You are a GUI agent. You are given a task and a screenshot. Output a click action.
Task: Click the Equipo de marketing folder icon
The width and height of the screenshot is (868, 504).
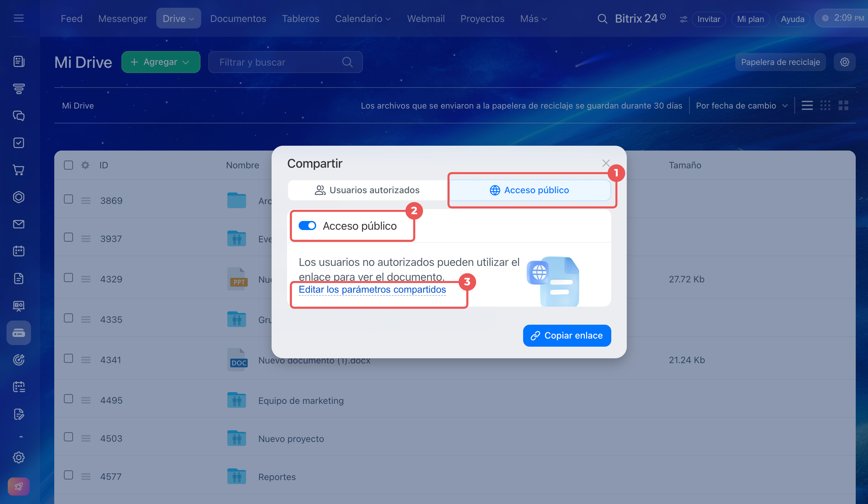(x=237, y=400)
